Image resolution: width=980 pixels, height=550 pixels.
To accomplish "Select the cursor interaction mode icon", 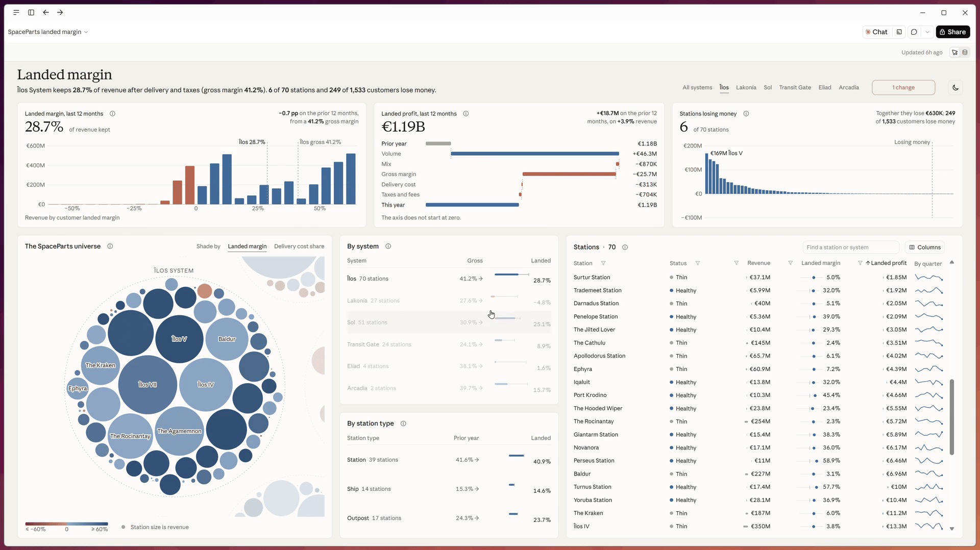I will point(955,52).
